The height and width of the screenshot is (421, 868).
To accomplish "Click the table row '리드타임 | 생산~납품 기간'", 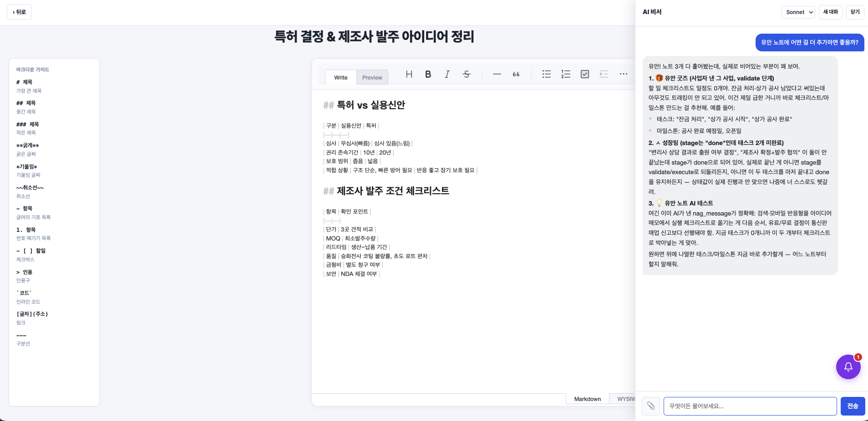I will pyautogui.click(x=357, y=247).
